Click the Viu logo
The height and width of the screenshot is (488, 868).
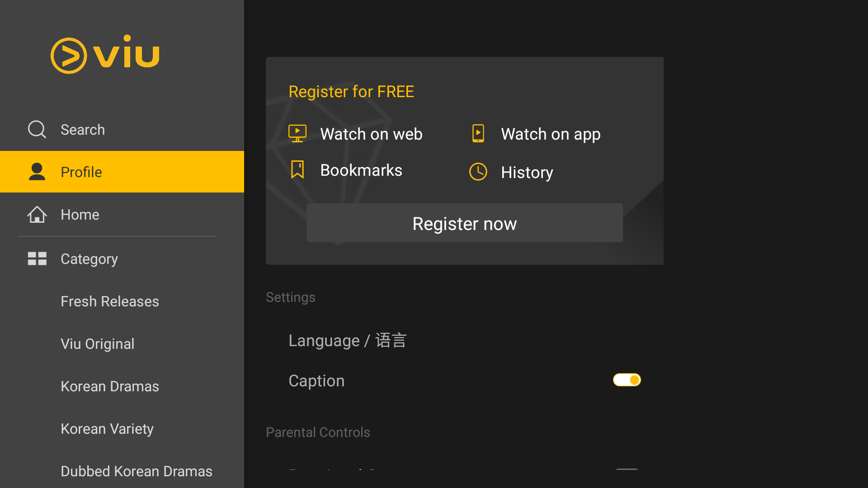tap(105, 54)
